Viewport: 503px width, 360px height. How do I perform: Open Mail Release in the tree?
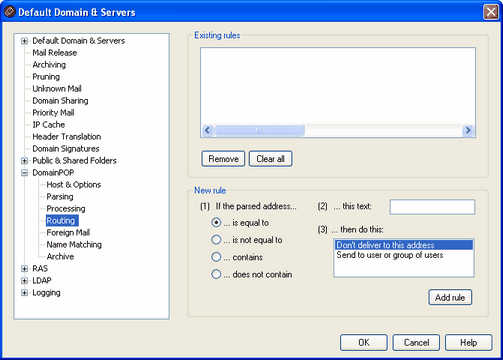[x=55, y=53]
